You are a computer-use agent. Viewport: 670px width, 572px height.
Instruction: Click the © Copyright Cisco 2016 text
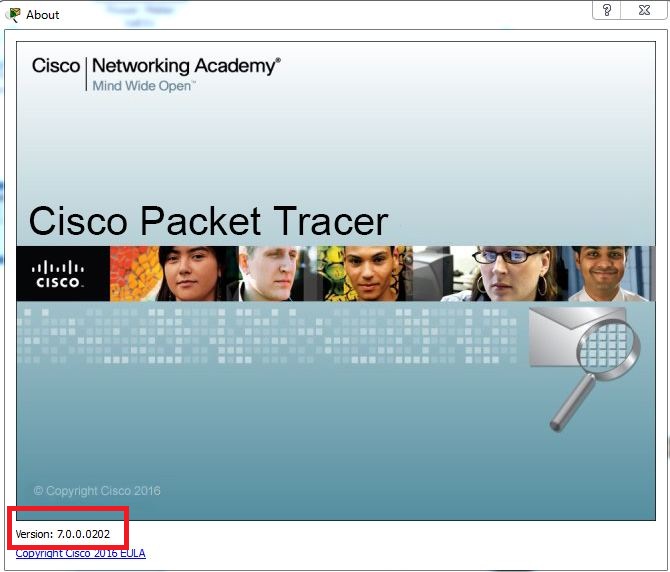tap(97, 491)
